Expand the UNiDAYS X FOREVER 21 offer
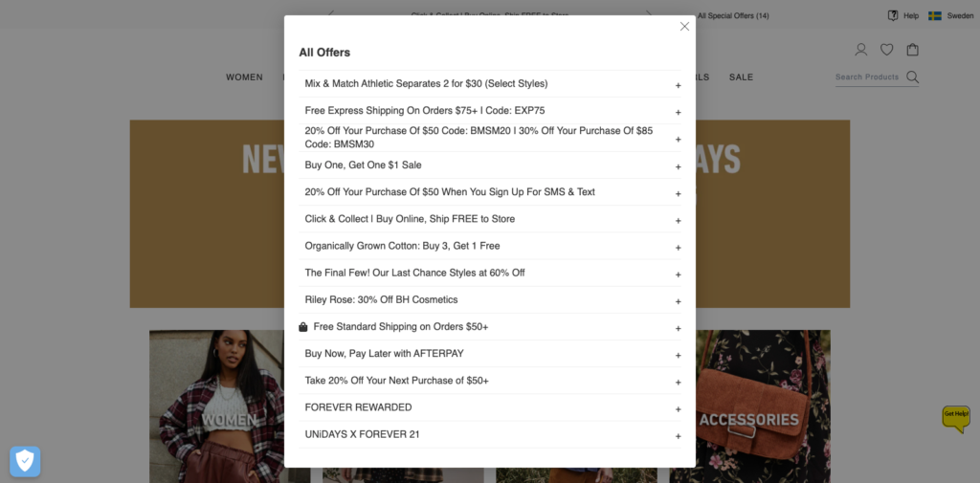 [490, 434]
